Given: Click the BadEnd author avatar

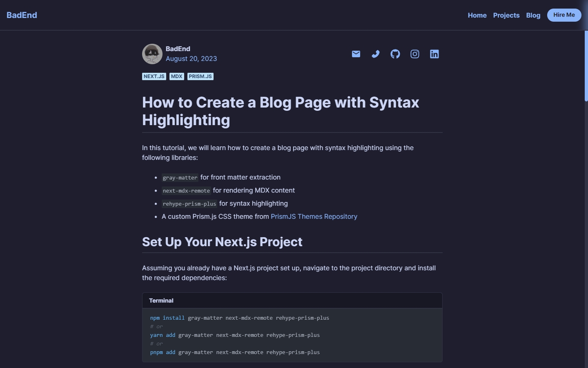Looking at the screenshot, I should tap(152, 54).
